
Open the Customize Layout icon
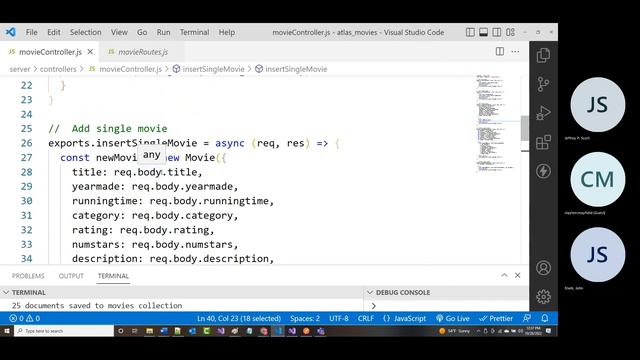pos(510,32)
